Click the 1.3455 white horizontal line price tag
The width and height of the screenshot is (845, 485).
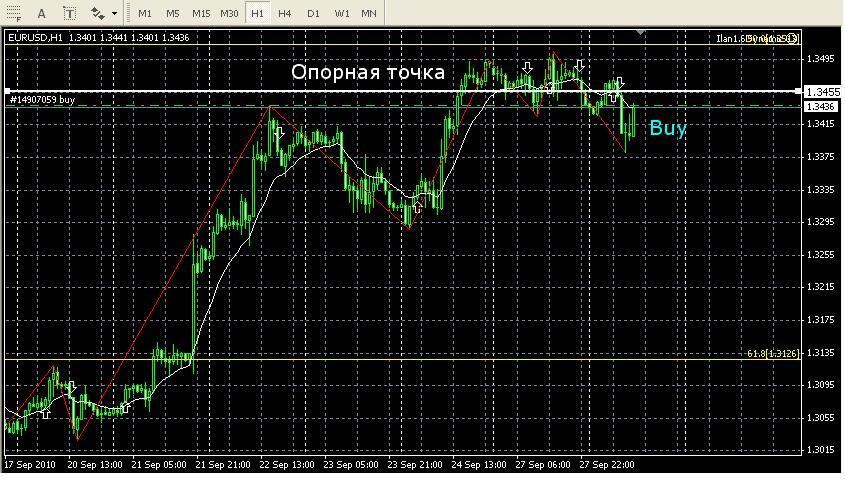coord(822,92)
